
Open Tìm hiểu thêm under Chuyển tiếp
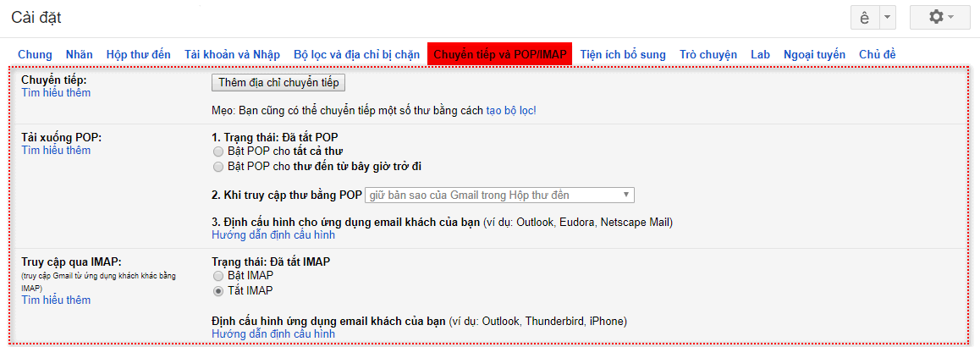point(56,92)
